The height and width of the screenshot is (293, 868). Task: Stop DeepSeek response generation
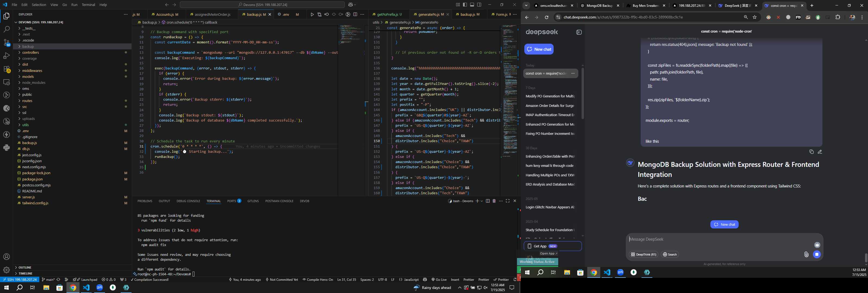click(x=817, y=254)
